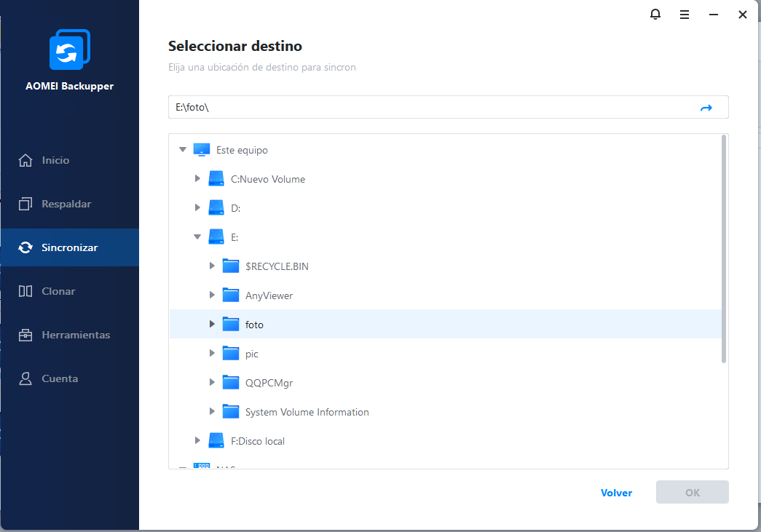Viewport: 761px width, 532px height.
Task: Expand the F:Disco local drive
Action: (x=197, y=440)
